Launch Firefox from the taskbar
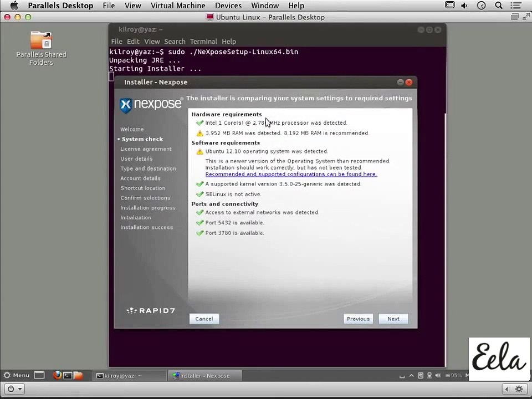The width and height of the screenshot is (532, 399). (x=57, y=375)
